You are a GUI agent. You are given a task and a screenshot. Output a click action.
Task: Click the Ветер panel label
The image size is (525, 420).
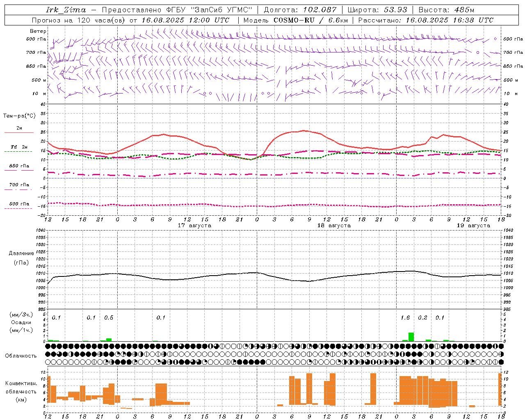pyautogui.click(x=38, y=31)
